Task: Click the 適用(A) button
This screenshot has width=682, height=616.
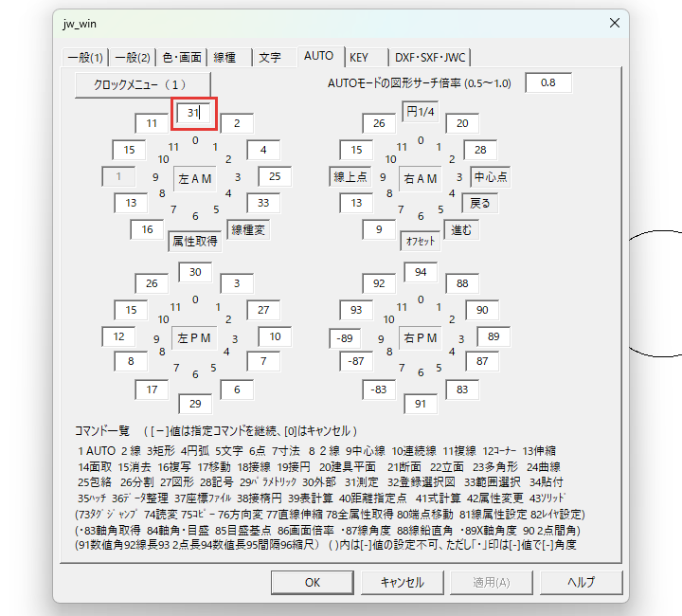Action: tap(492, 583)
